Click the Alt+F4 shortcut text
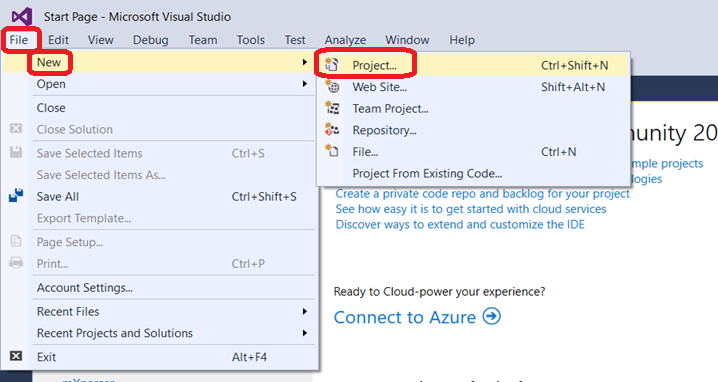This screenshot has width=718, height=382. click(x=249, y=357)
